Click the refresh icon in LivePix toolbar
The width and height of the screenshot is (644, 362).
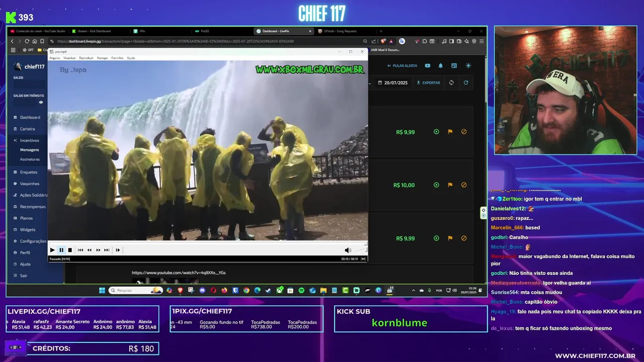[x=466, y=82]
